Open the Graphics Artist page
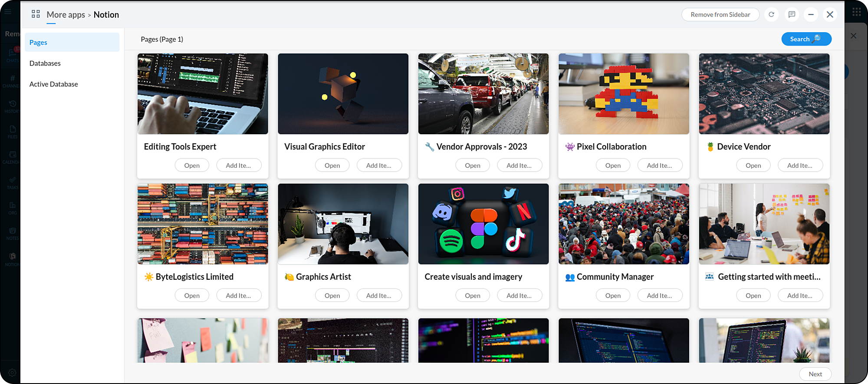Viewport: 868px width, 384px height. (x=332, y=295)
